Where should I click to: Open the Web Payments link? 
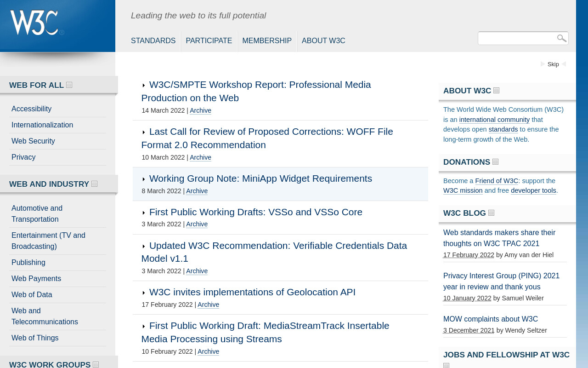click(36, 279)
